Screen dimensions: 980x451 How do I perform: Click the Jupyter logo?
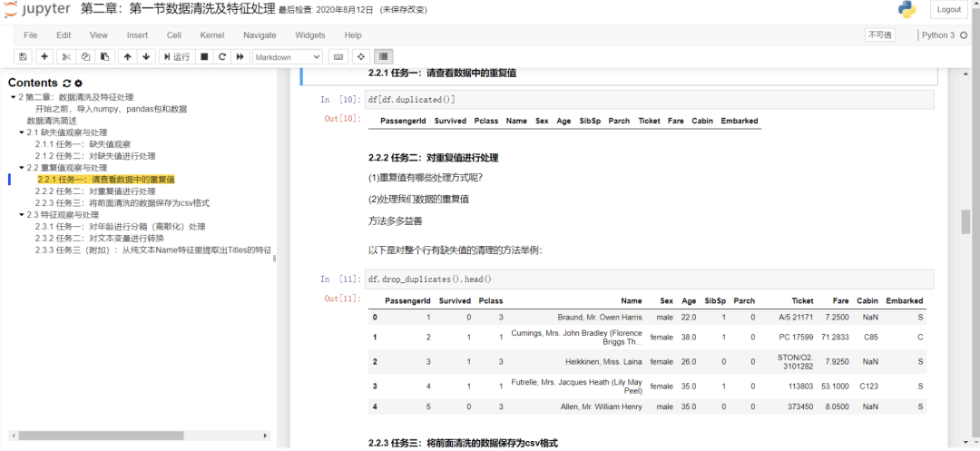(x=38, y=10)
